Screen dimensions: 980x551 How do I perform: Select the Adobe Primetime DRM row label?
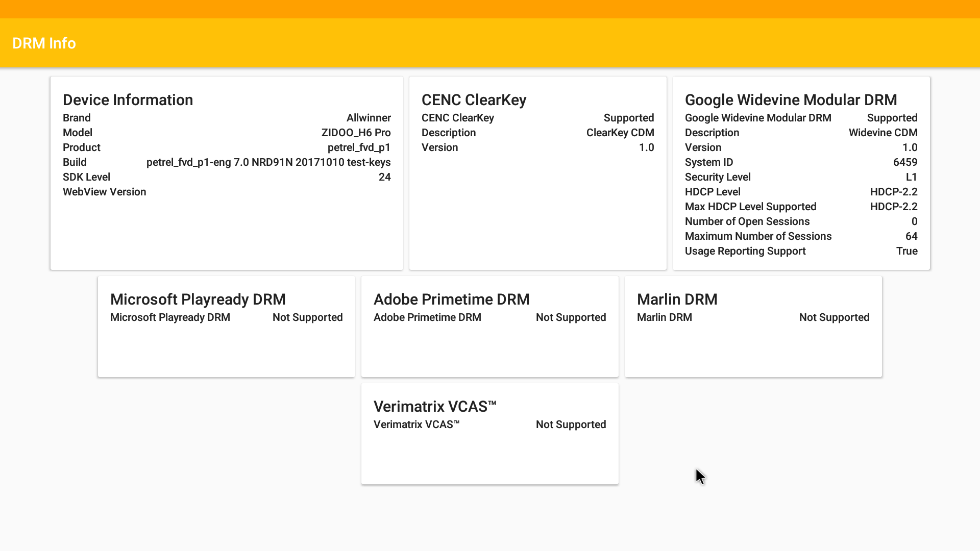tap(427, 317)
